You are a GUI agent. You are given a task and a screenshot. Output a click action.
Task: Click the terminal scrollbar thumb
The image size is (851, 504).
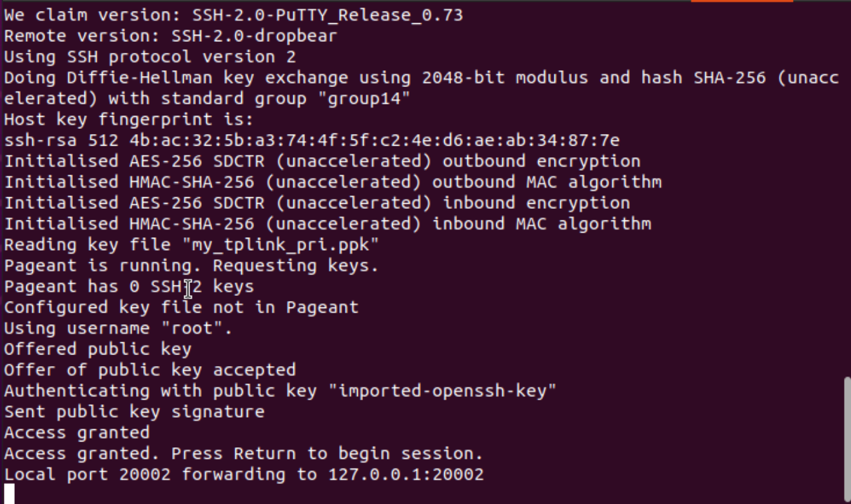coord(847,440)
